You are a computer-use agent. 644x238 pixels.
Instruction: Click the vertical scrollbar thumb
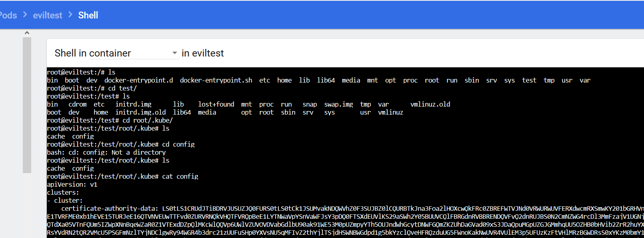27,105
